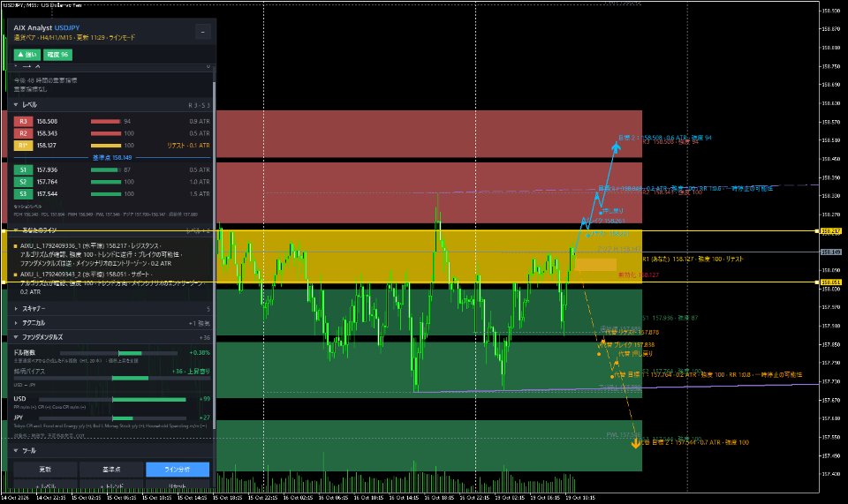
Task: Click the 基準点 button in tools
Action: 111,470
